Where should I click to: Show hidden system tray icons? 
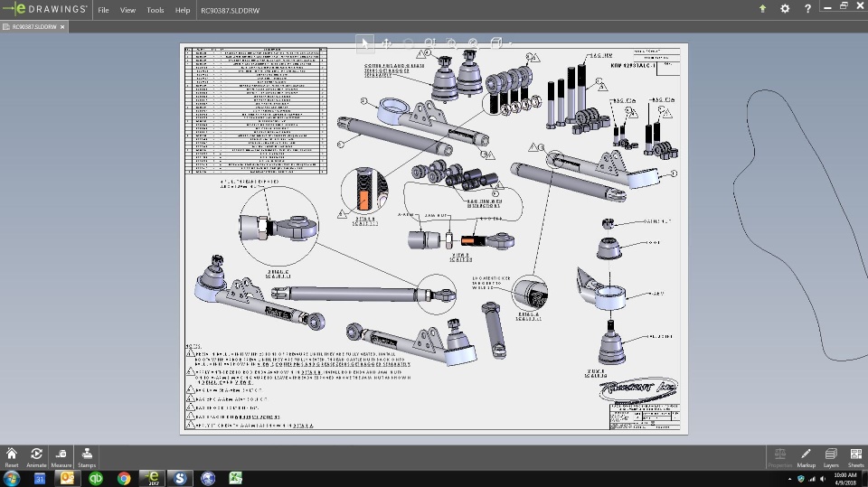pos(789,479)
